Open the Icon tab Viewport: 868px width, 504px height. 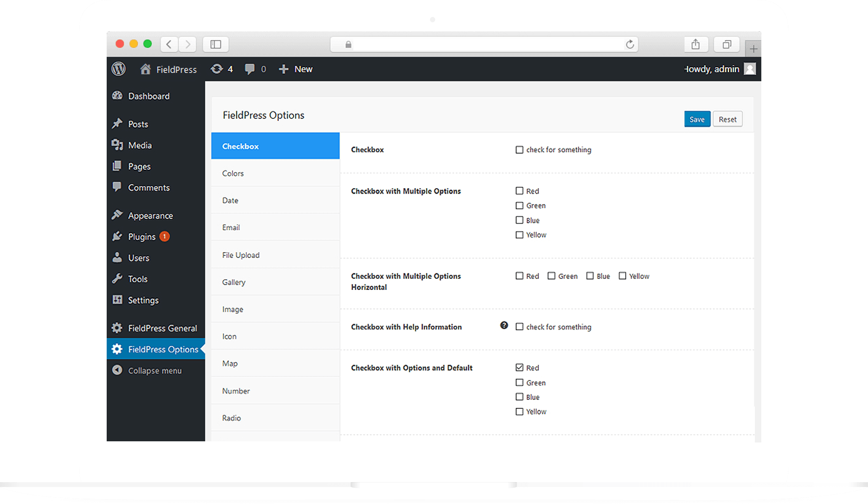tap(275, 336)
